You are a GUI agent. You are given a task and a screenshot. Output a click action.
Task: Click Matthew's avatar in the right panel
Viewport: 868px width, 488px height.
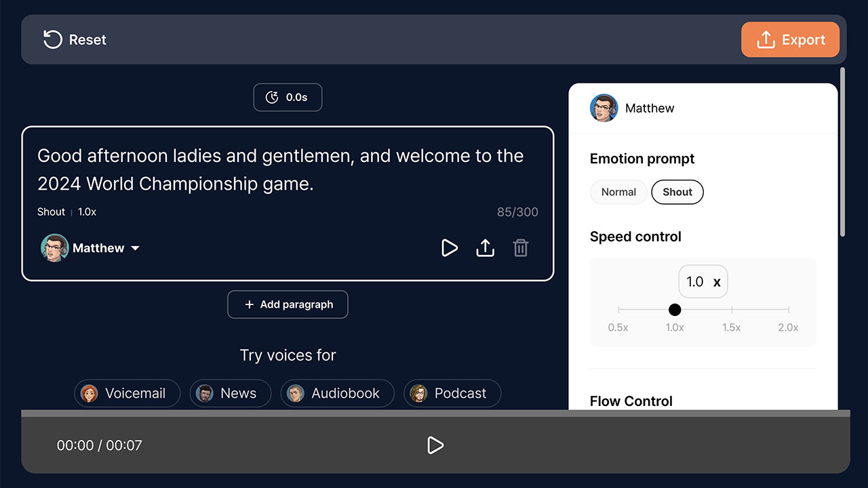tap(604, 108)
